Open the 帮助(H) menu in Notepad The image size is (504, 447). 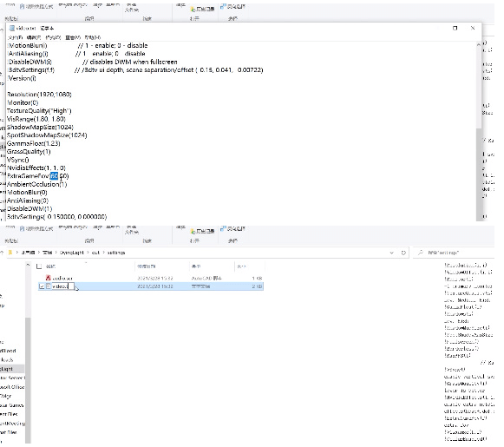[93, 37]
